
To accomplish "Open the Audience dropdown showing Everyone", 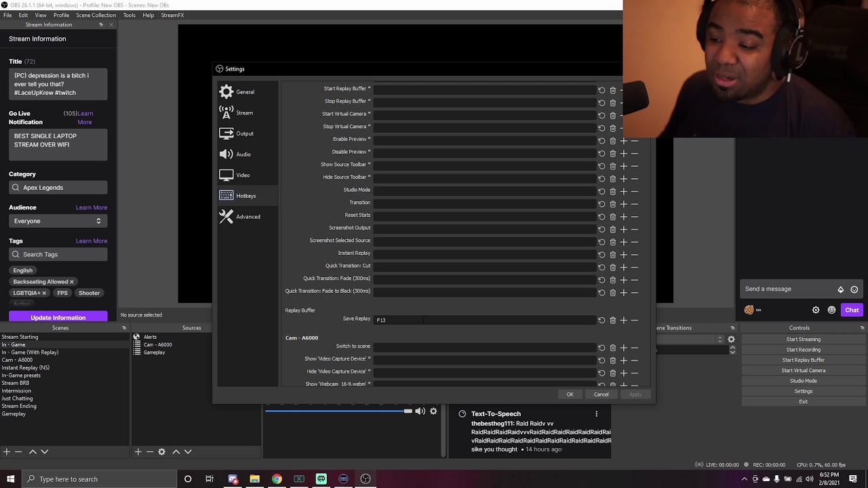I will click(x=58, y=221).
